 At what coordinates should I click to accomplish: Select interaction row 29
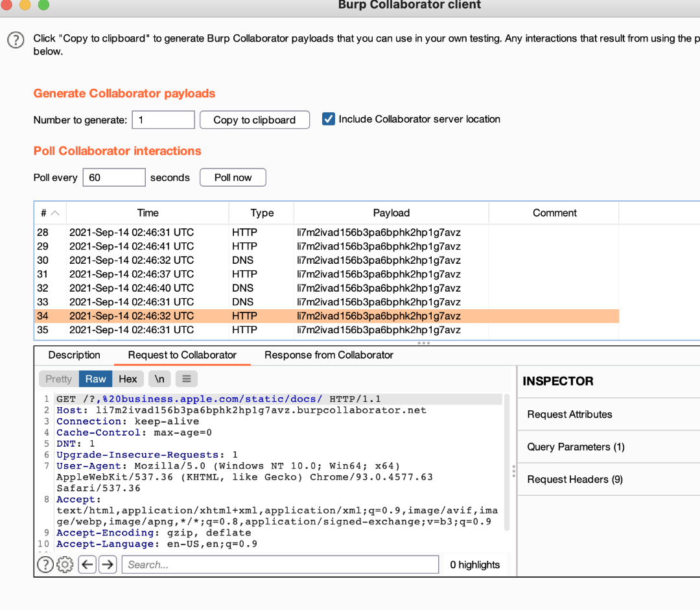(327, 246)
